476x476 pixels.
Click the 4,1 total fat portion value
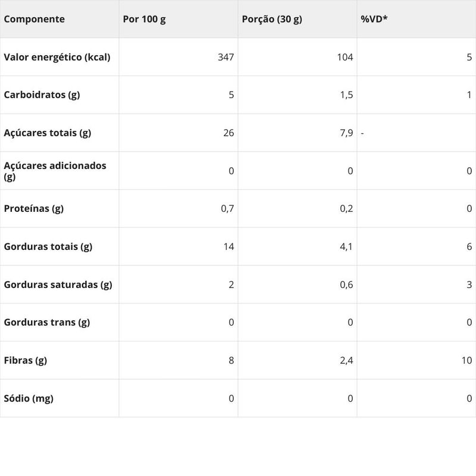347,246
